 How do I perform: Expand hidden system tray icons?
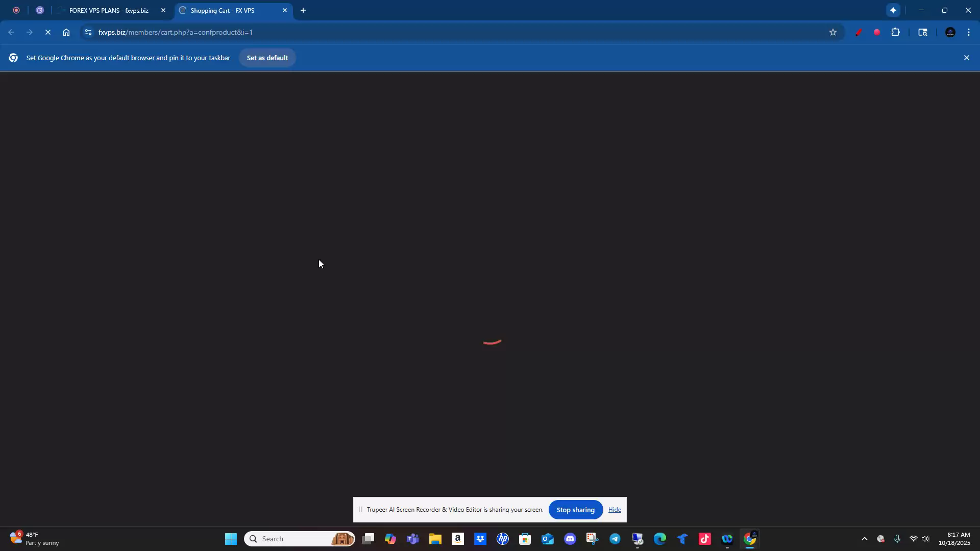pyautogui.click(x=864, y=538)
